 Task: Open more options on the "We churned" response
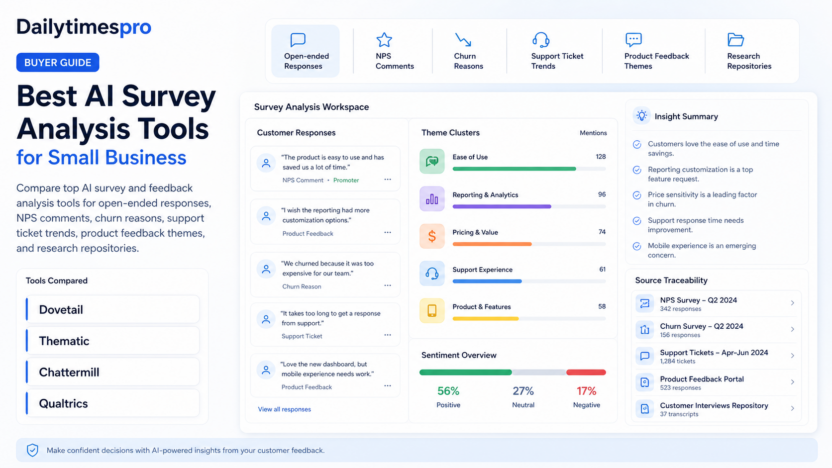388,285
